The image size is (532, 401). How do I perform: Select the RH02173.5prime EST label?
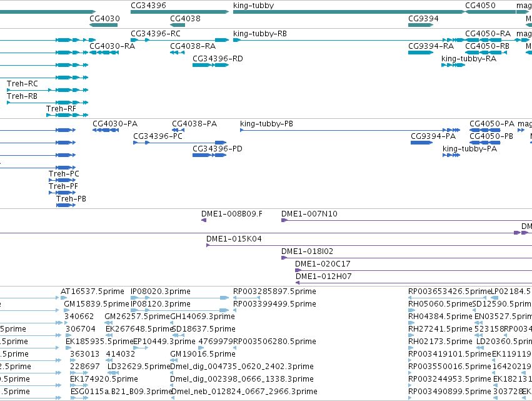coord(440,342)
